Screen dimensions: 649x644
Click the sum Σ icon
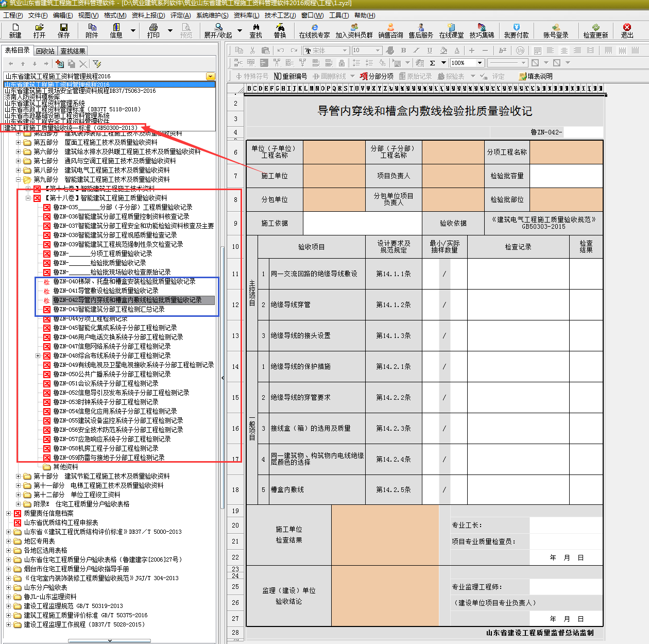pyautogui.click(x=432, y=63)
